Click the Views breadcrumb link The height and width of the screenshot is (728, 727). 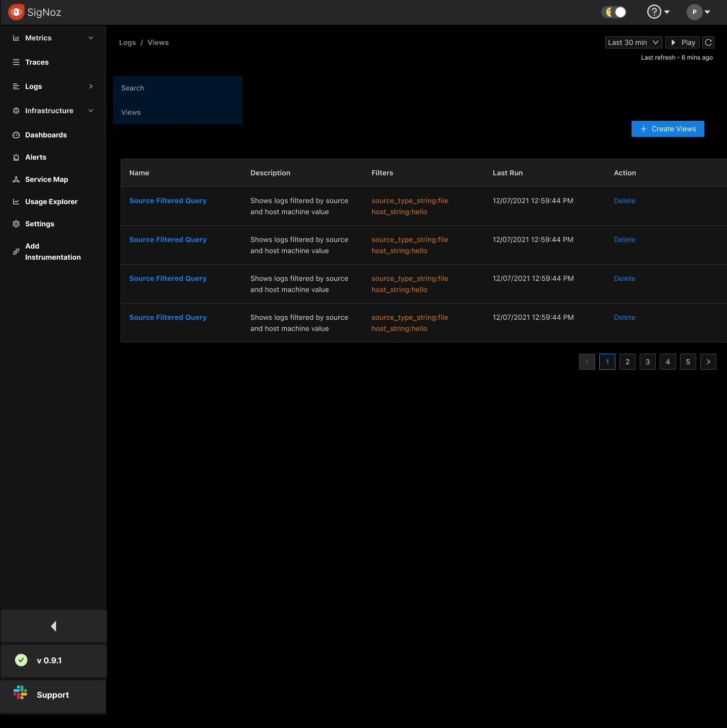point(158,42)
